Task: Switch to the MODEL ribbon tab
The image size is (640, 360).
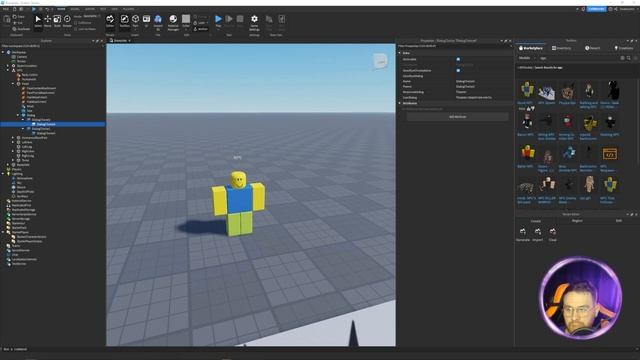Action: (75, 9)
